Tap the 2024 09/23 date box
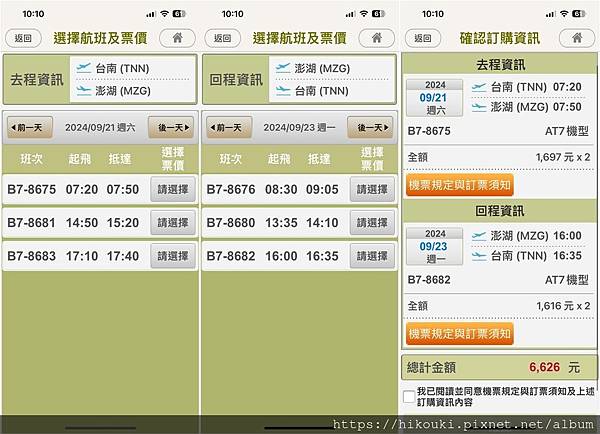This screenshot has width=600, height=434. coord(435,246)
